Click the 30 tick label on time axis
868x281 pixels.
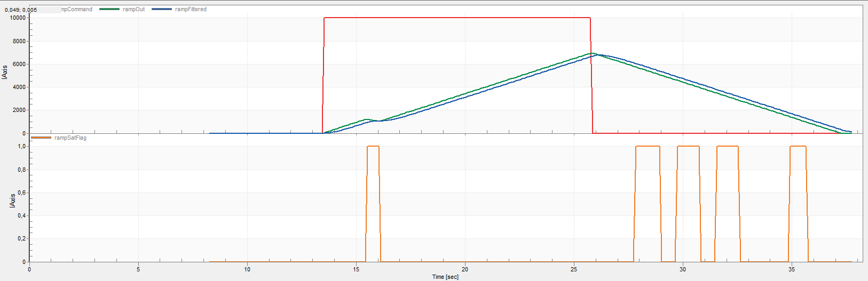click(x=683, y=269)
